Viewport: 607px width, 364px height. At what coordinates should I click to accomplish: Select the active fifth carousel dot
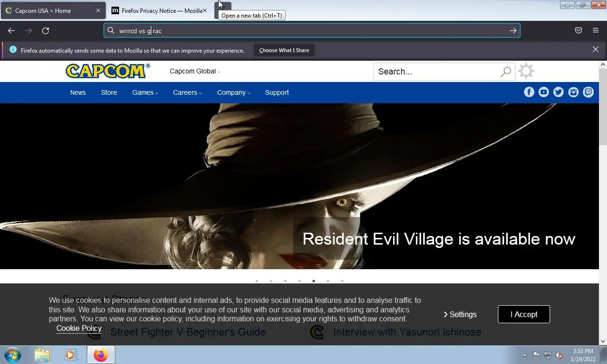click(x=313, y=281)
